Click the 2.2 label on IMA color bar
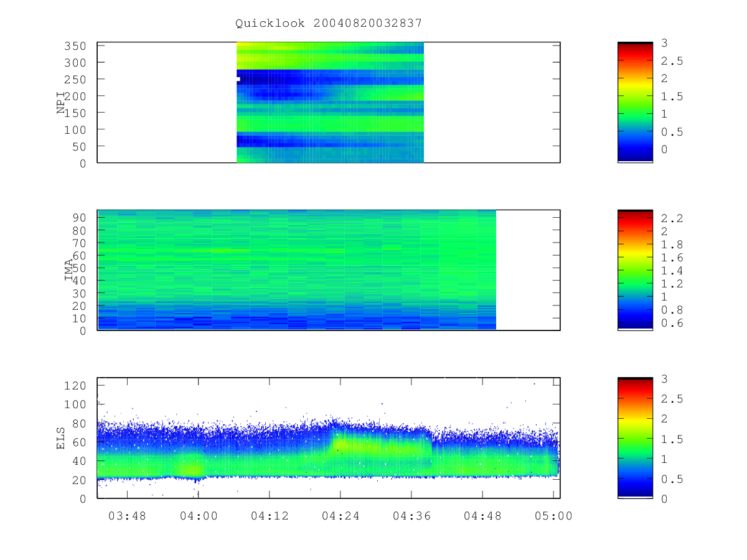Image resolution: width=747 pixels, height=560 pixels. pyautogui.click(x=672, y=218)
